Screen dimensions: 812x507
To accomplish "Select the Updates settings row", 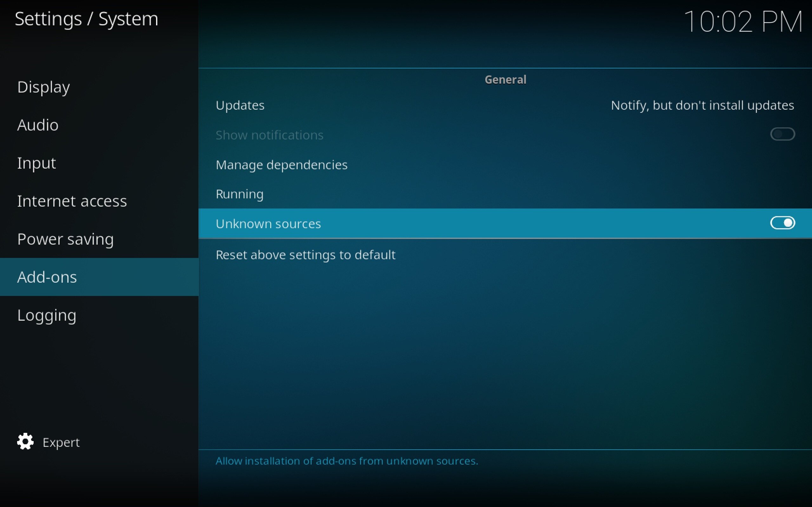I will click(x=505, y=105).
